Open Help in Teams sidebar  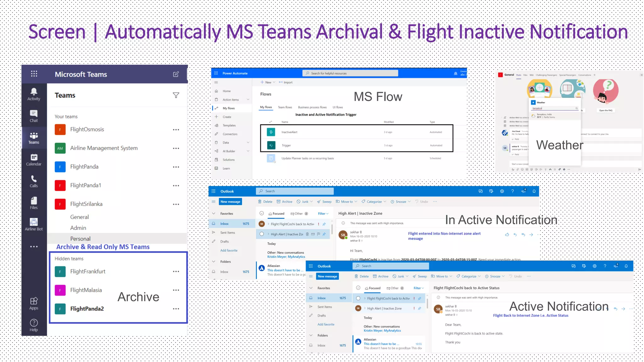(34, 325)
